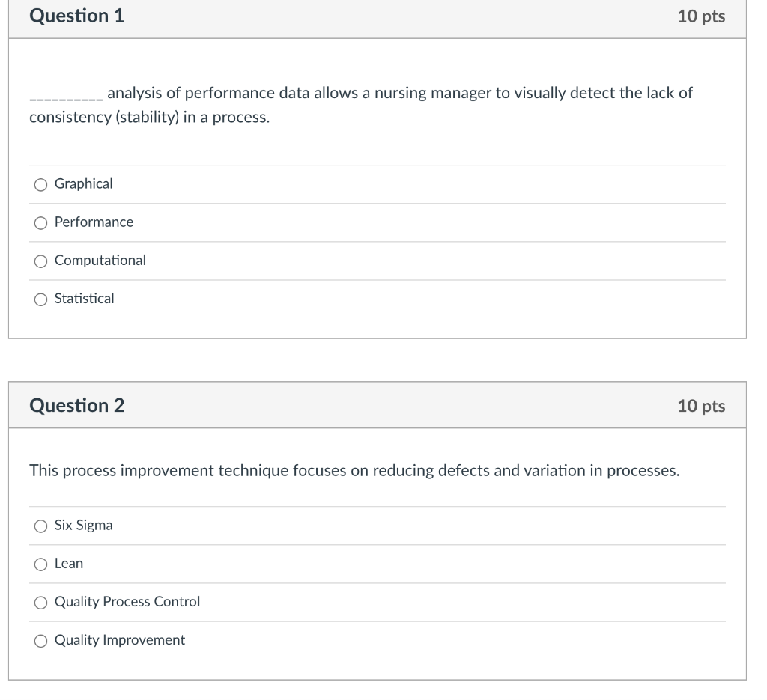Click the Question 1 prompt text
767x700 pixels.
point(360,105)
